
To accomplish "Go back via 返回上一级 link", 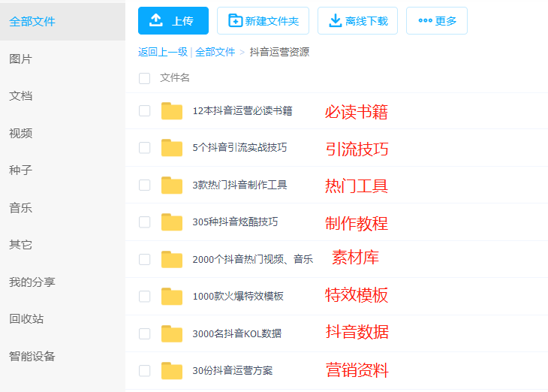I will (x=163, y=52).
